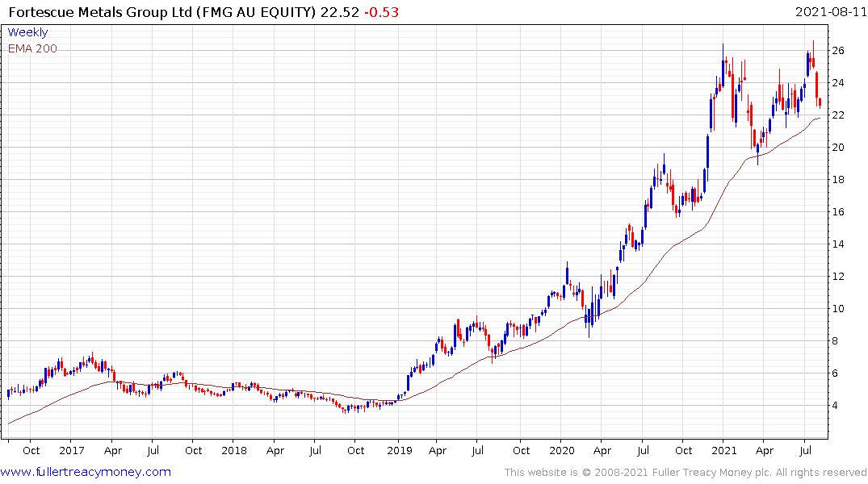Click the 10 price axis label

838,309
